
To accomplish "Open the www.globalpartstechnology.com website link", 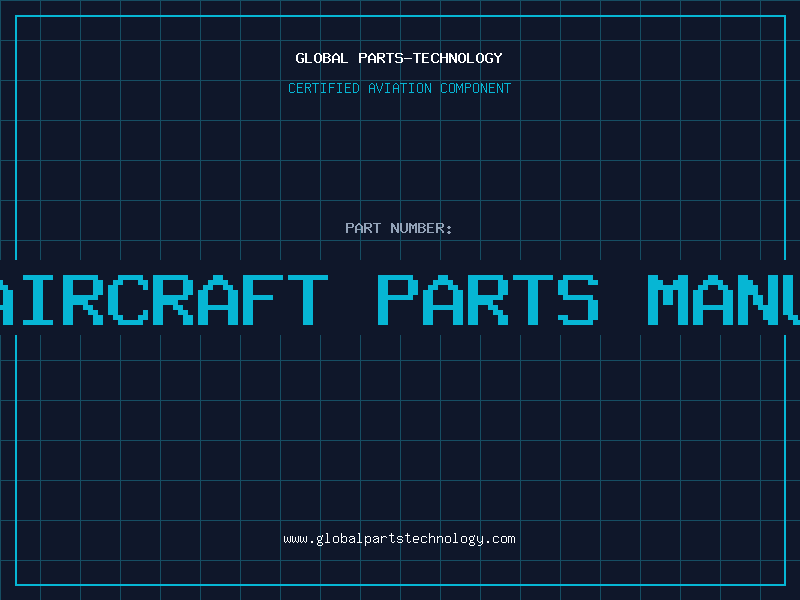I will tap(399, 539).
